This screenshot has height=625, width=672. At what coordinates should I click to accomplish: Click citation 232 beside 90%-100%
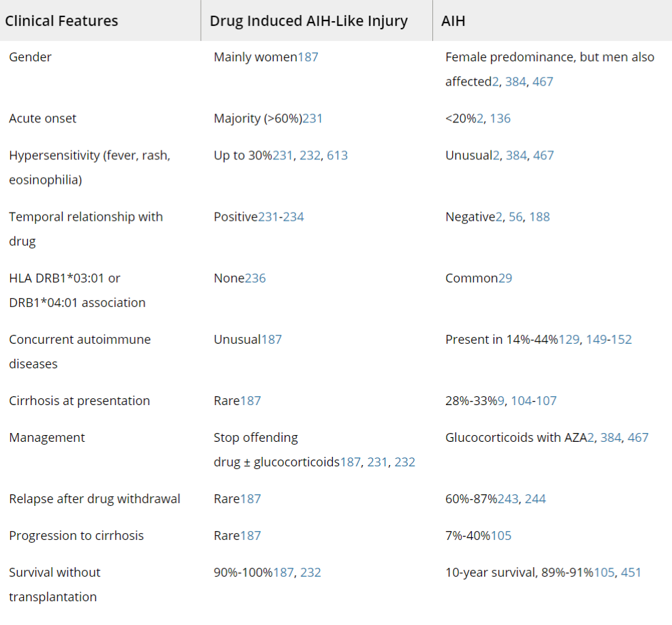pyautogui.click(x=310, y=573)
